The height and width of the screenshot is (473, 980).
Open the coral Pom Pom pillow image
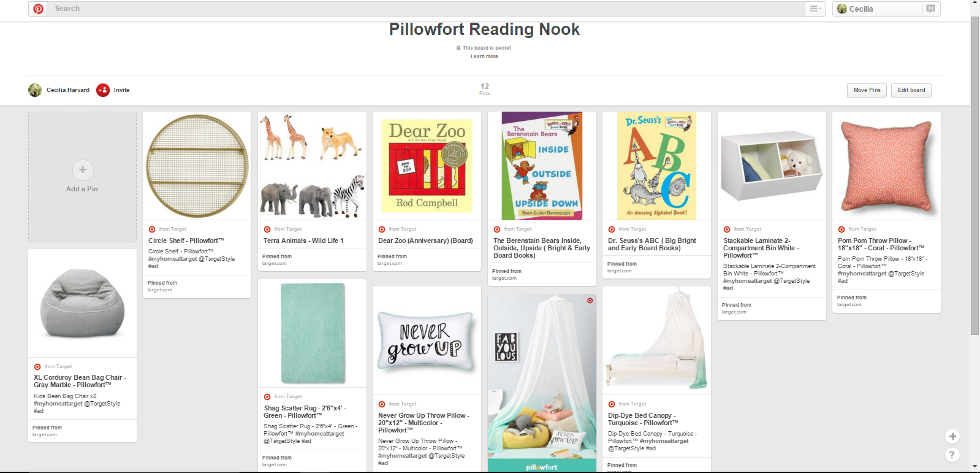[886, 166]
